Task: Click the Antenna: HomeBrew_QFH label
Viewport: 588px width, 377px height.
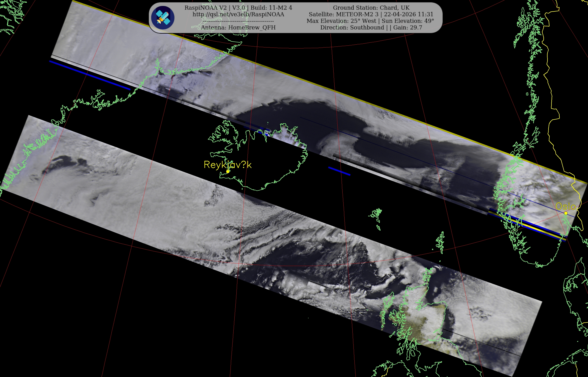Action: click(x=238, y=27)
